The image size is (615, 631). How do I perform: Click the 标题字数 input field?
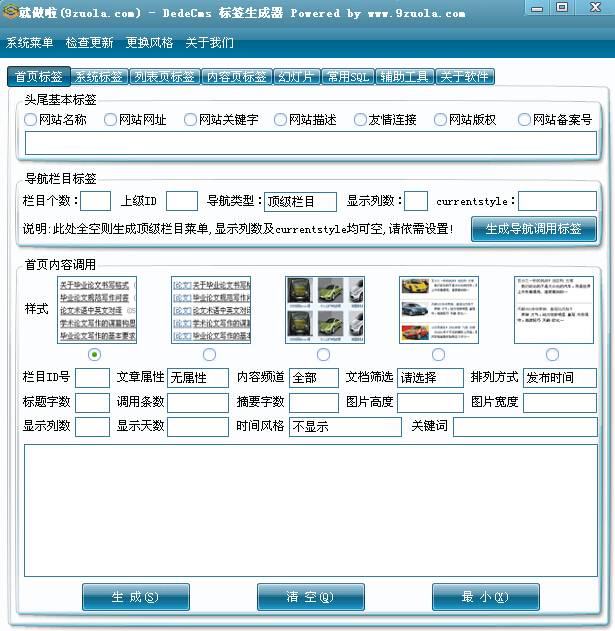click(93, 403)
